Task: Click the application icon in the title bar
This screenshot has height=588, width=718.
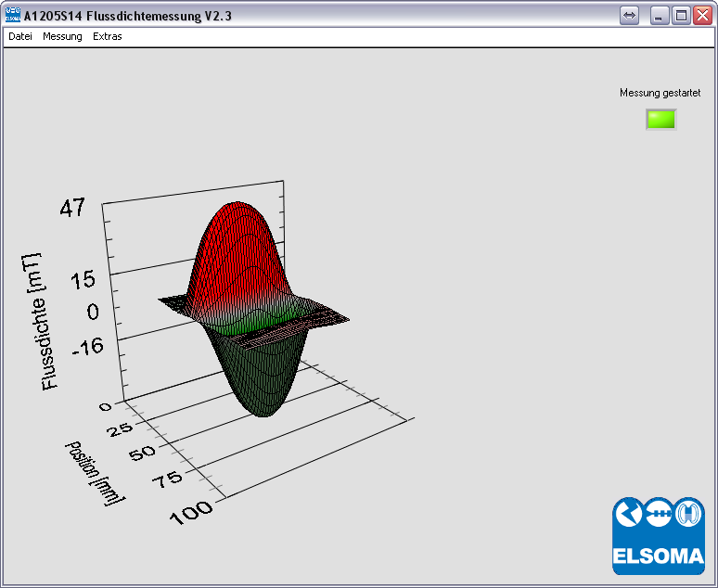Action: click(x=13, y=15)
